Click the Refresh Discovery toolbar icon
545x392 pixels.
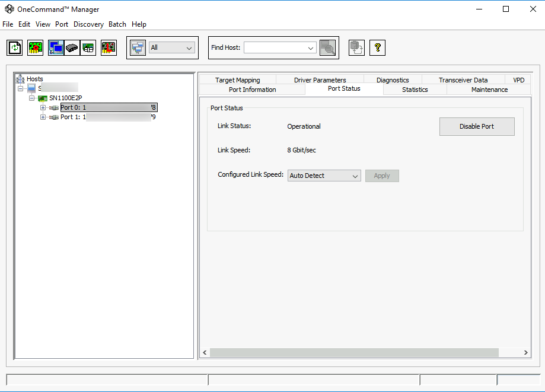click(x=15, y=47)
